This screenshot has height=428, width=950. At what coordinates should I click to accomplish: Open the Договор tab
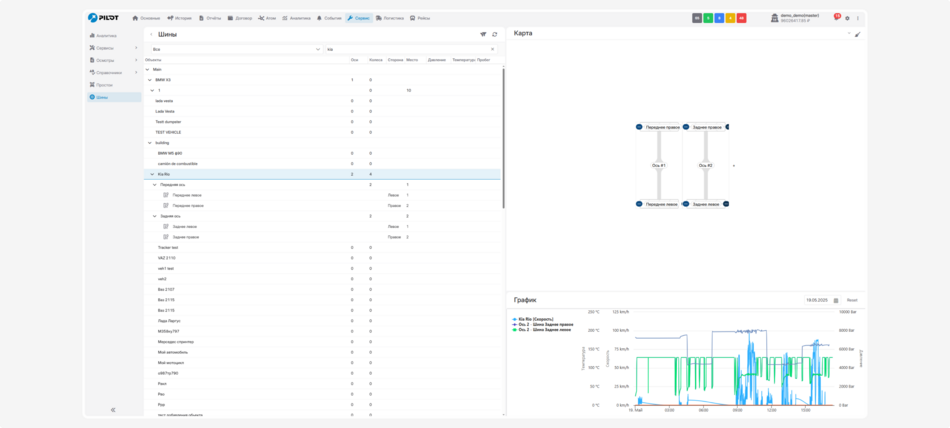pyautogui.click(x=240, y=18)
